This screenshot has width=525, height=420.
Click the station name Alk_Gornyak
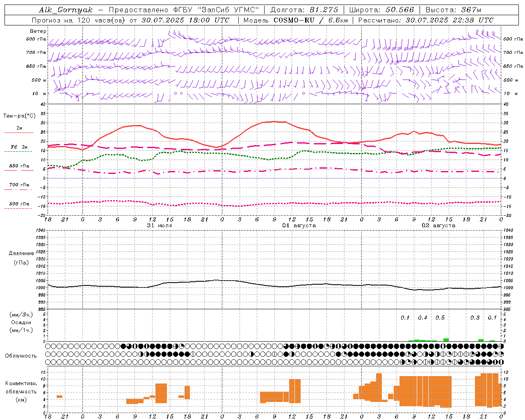click(x=66, y=10)
